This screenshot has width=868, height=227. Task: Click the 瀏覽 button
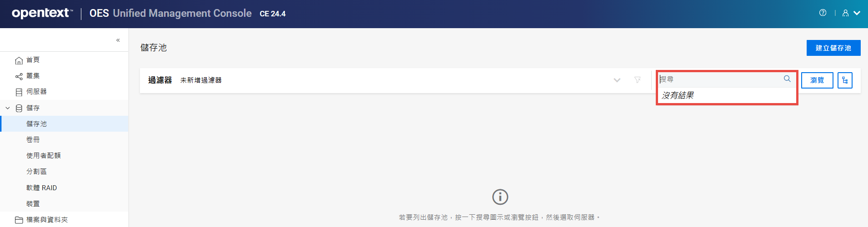pos(817,80)
